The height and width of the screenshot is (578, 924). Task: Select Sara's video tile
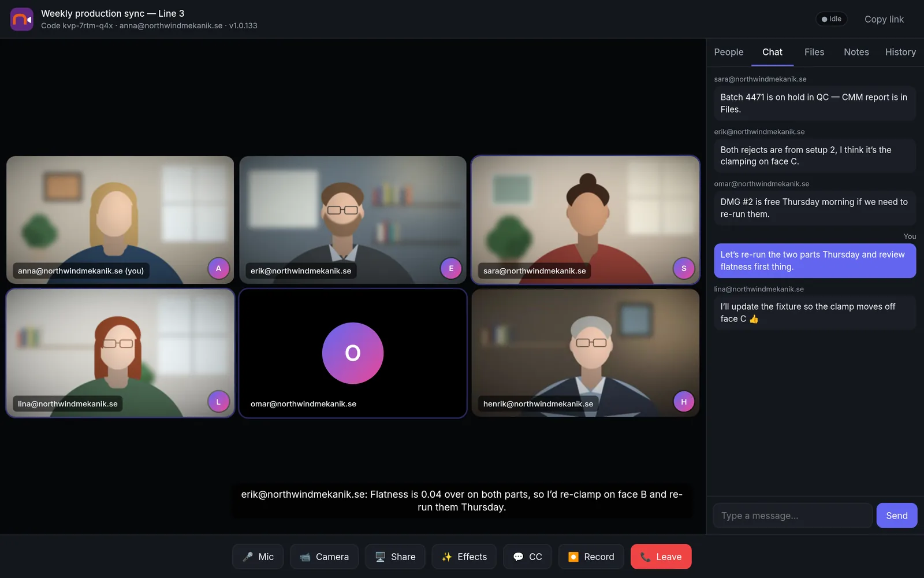point(586,220)
